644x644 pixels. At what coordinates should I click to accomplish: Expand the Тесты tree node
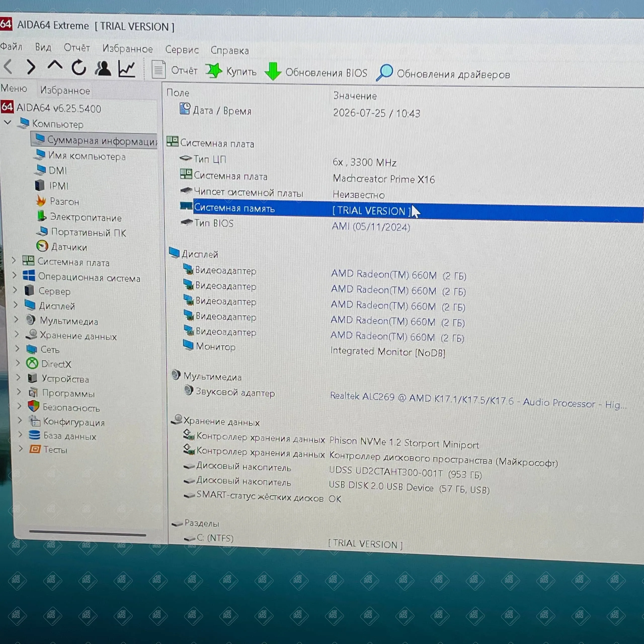coord(21,448)
